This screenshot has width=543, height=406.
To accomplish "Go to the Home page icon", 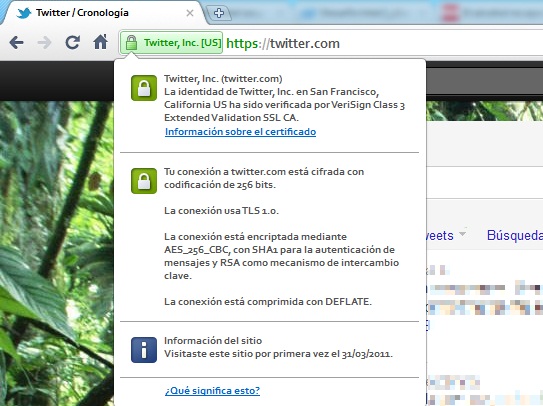I will point(100,42).
